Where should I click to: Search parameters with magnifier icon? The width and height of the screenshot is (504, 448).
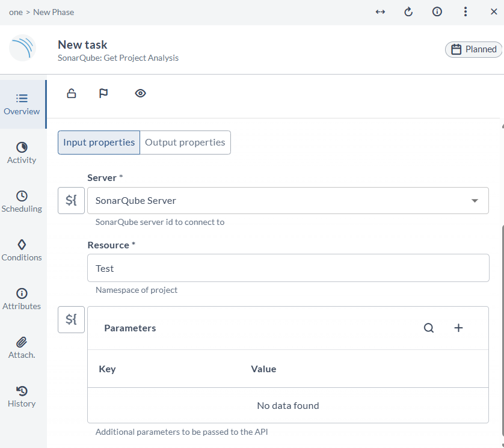[429, 328]
